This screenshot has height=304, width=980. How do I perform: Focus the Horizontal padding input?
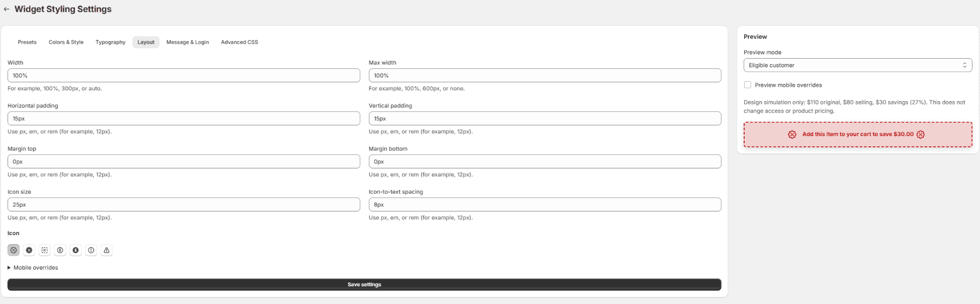(x=184, y=118)
